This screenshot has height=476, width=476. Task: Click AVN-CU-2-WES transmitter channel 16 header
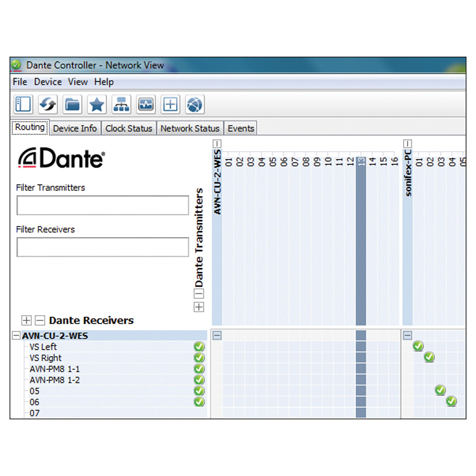point(394,161)
